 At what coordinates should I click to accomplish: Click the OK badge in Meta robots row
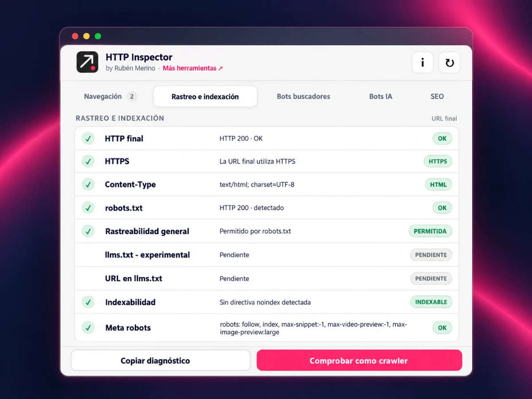[x=442, y=328]
